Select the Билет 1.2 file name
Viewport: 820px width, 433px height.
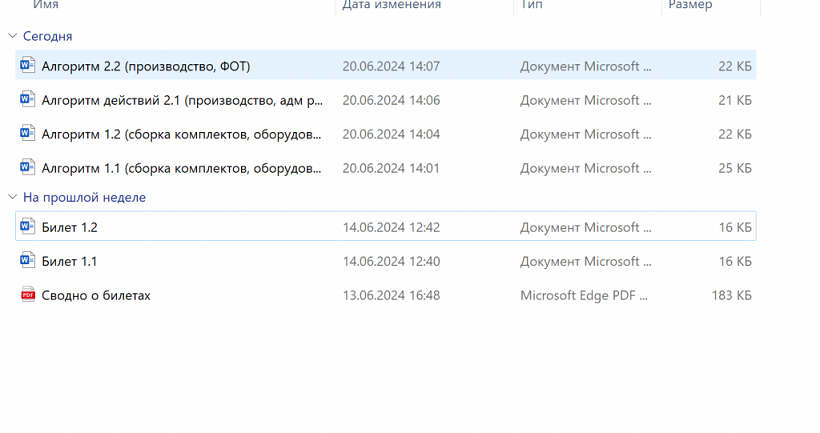[69, 227]
